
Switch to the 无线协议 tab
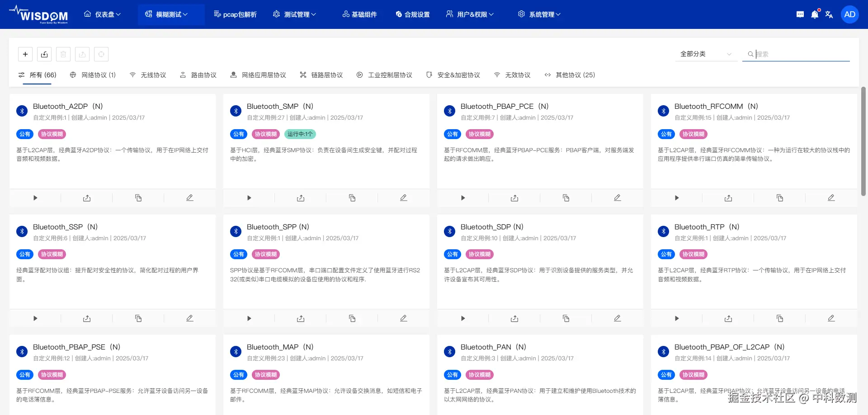[148, 75]
